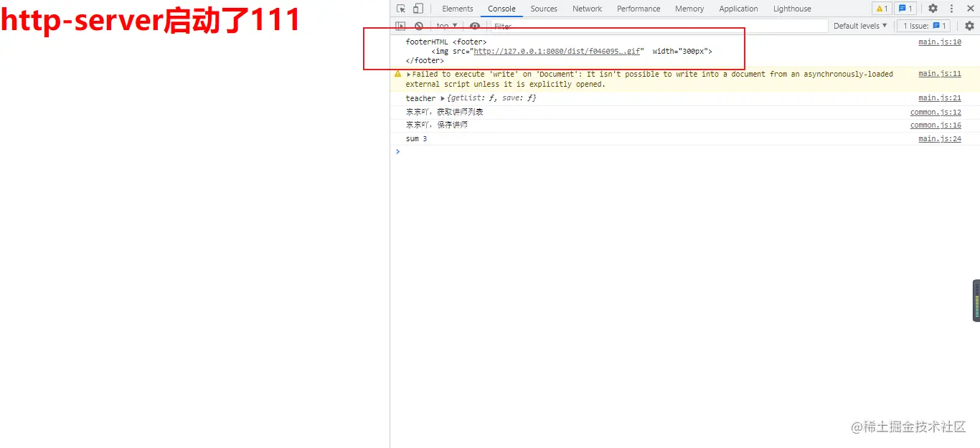The width and height of the screenshot is (980, 448).
Task: Open the Performance tab
Action: 639,9
